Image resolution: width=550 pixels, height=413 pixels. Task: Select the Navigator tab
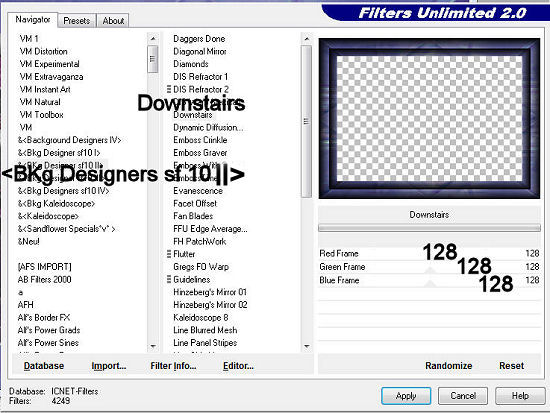[32, 19]
